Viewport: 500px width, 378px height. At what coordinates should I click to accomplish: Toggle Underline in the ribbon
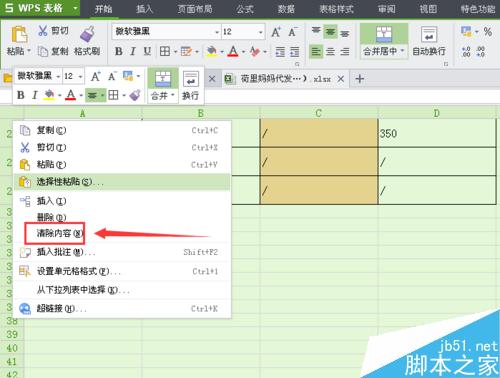click(147, 51)
